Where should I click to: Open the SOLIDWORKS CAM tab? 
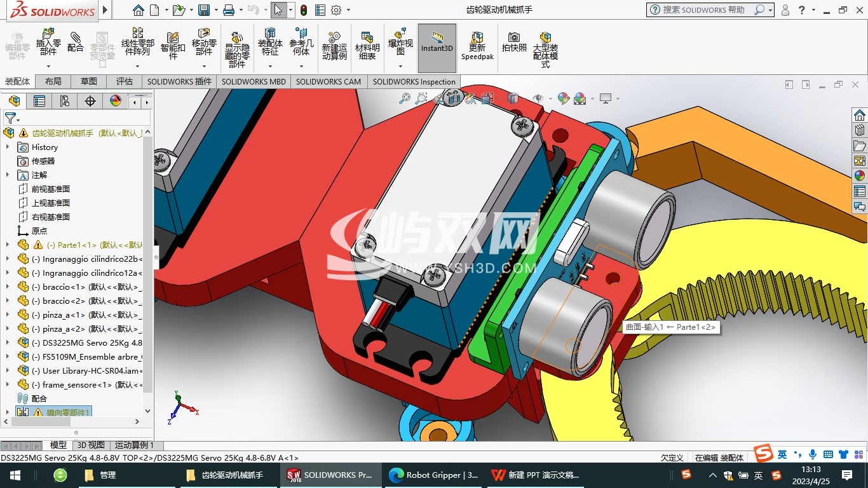[x=328, y=81]
